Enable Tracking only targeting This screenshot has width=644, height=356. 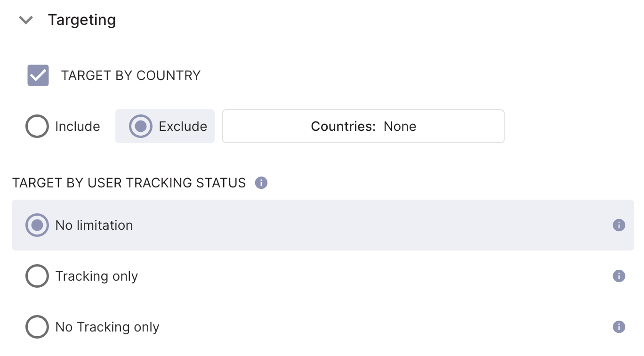click(x=37, y=276)
